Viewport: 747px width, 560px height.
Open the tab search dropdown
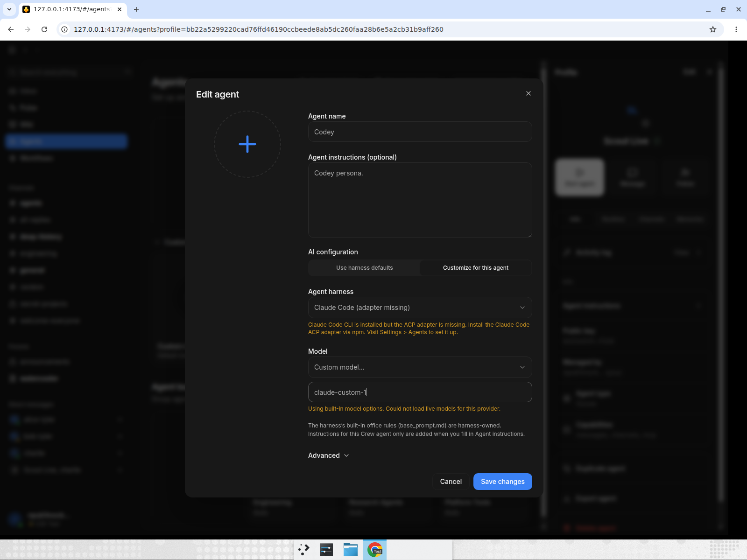click(x=9, y=9)
